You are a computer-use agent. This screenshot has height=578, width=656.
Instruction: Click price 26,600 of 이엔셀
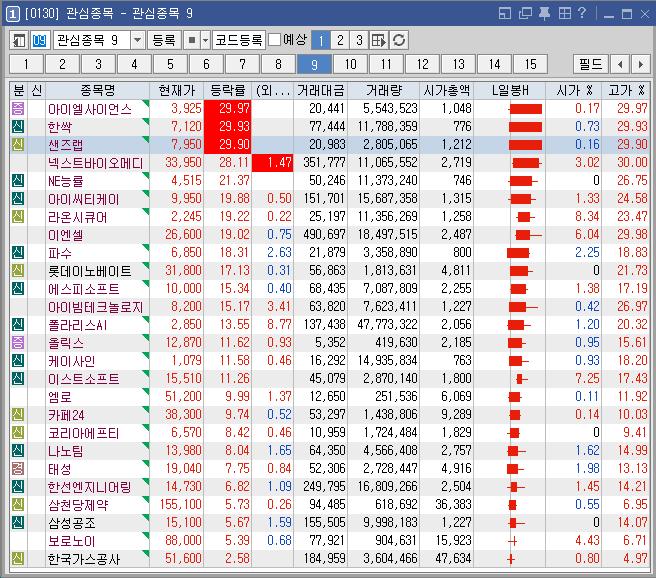pos(183,235)
